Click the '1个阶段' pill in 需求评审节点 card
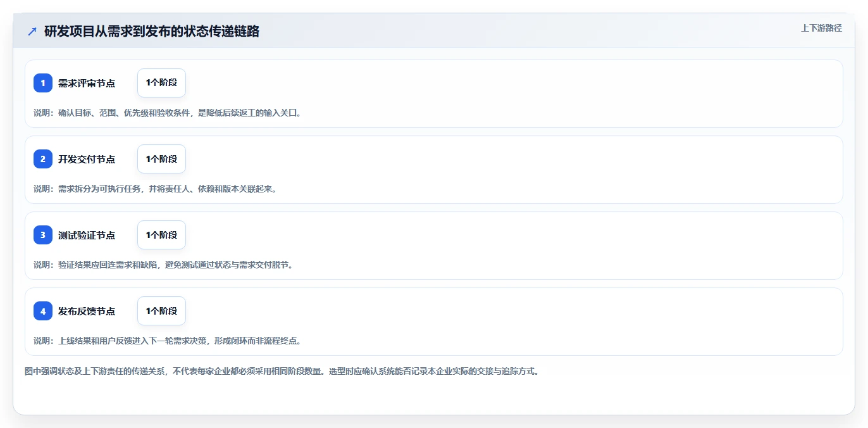 [161, 83]
